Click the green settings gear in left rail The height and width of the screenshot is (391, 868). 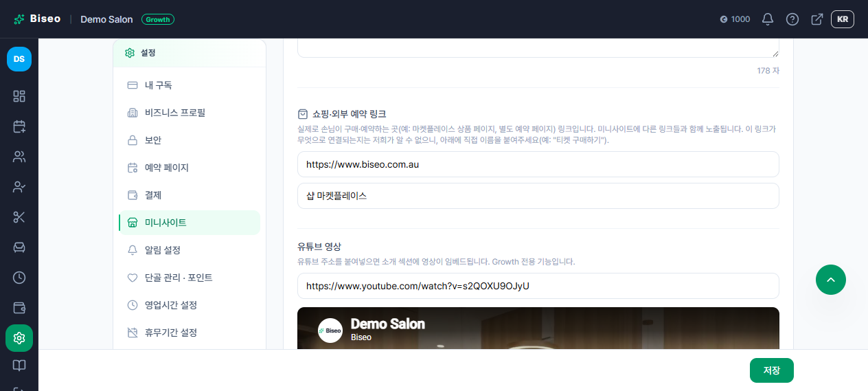pyautogui.click(x=19, y=338)
